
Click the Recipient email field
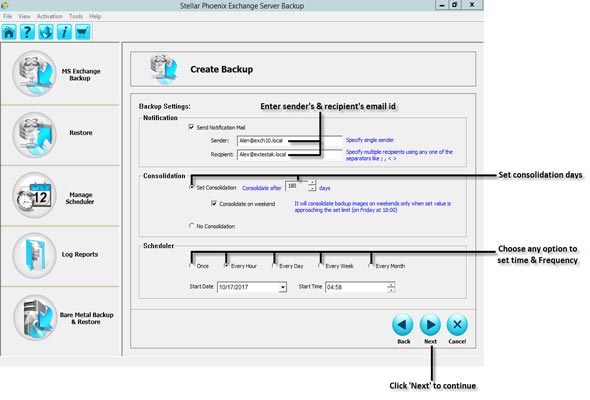(x=290, y=155)
